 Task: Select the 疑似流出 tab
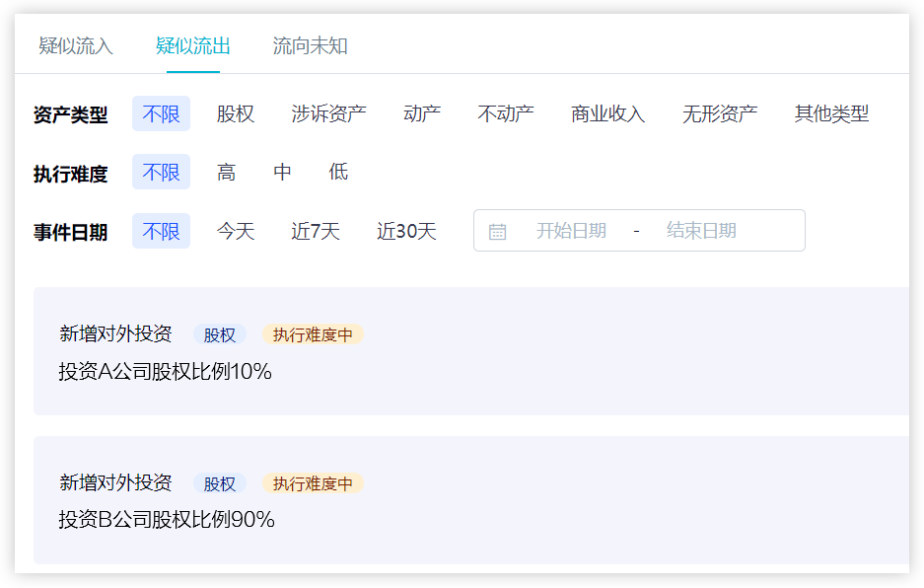pyautogui.click(x=192, y=46)
